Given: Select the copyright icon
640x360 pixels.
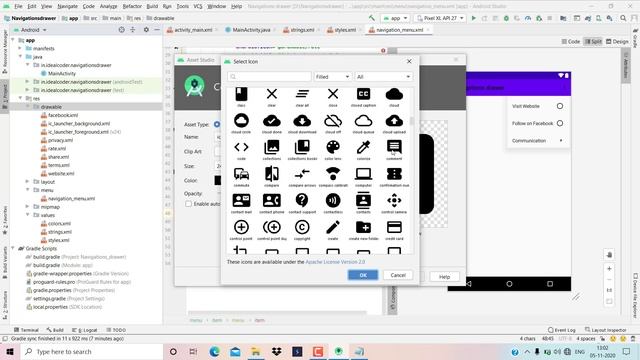Looking at the screenshot, I should click(x=302, y=227).
